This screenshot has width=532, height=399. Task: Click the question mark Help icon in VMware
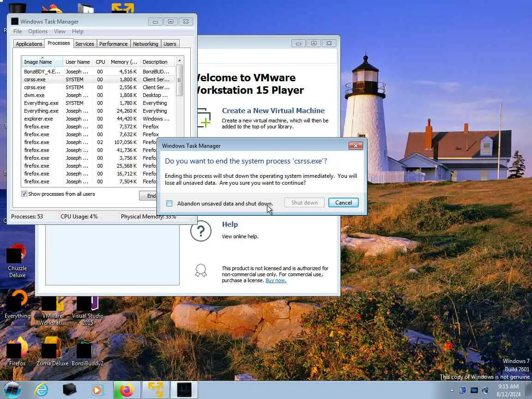[201, 231]
